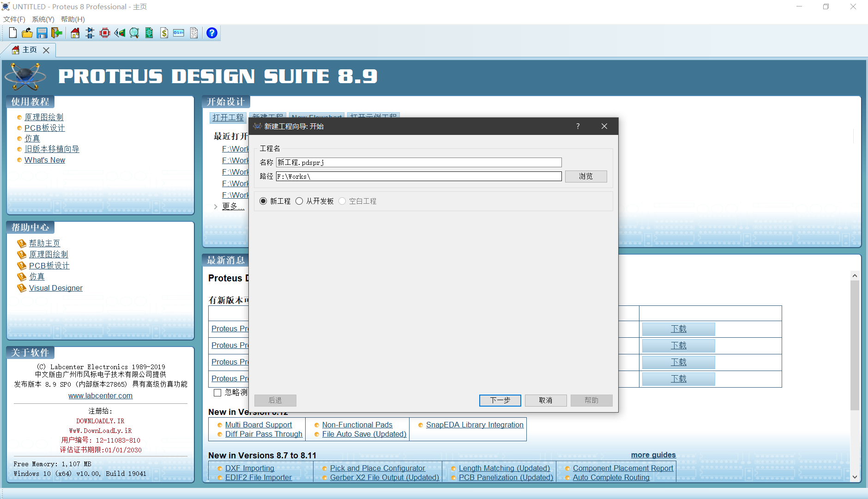Click help book icon beside 帮助主页
The height and width of the screenshot is (499, 868).
click(x=22, y=243)
